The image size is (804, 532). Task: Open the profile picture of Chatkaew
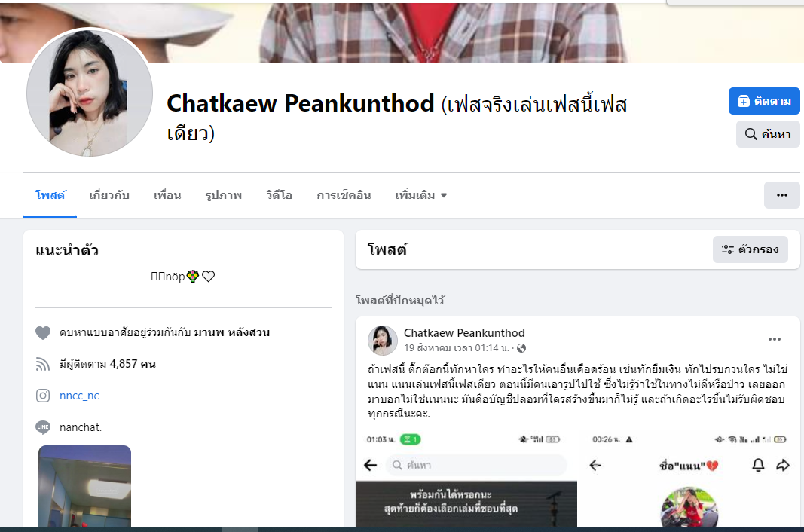tap(90, 93)
